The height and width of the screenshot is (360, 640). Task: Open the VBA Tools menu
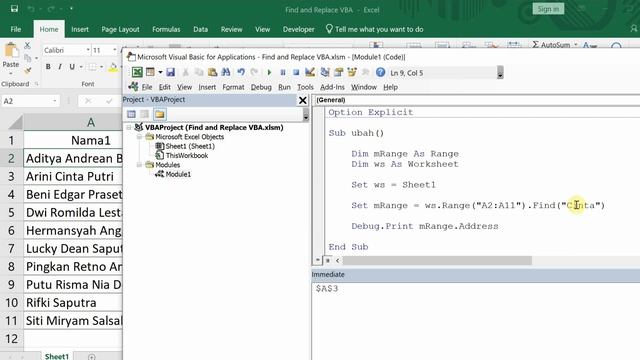pos(305,87)
